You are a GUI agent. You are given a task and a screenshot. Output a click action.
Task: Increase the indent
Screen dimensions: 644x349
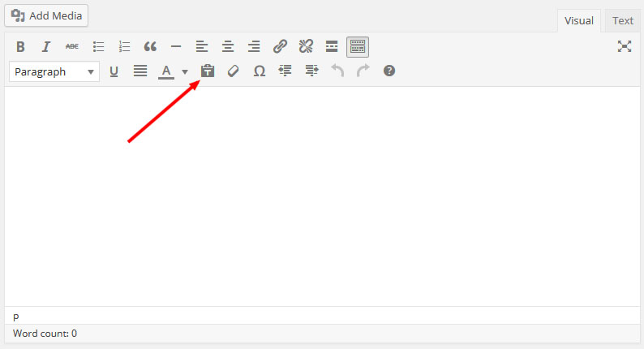pyautogui.click(x=311, y=71)
